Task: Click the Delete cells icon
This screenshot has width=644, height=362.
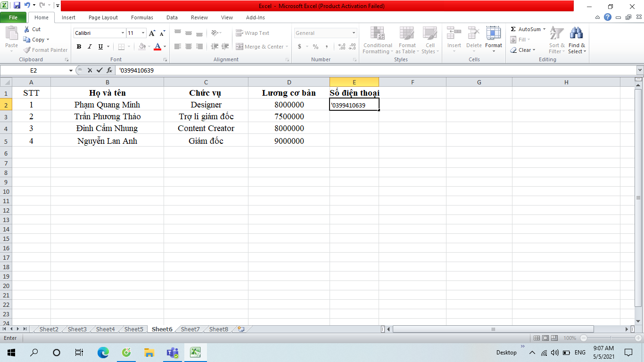Action: 474,33
